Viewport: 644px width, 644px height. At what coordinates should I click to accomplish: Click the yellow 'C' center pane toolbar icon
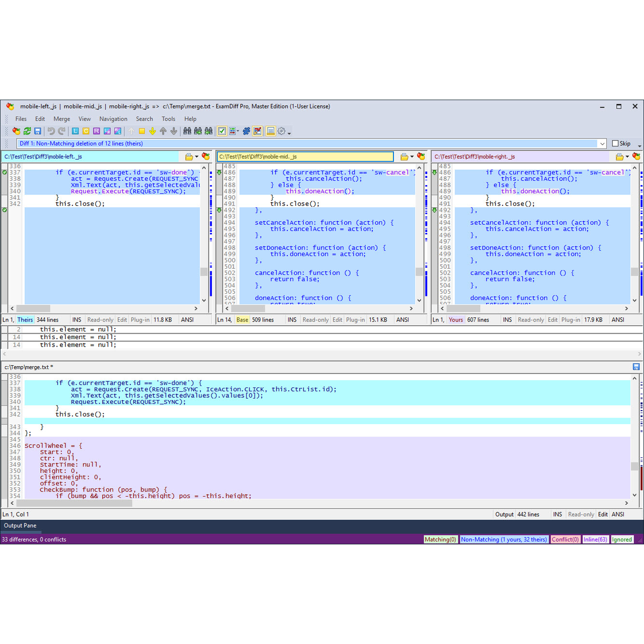(x=86, y=131)
